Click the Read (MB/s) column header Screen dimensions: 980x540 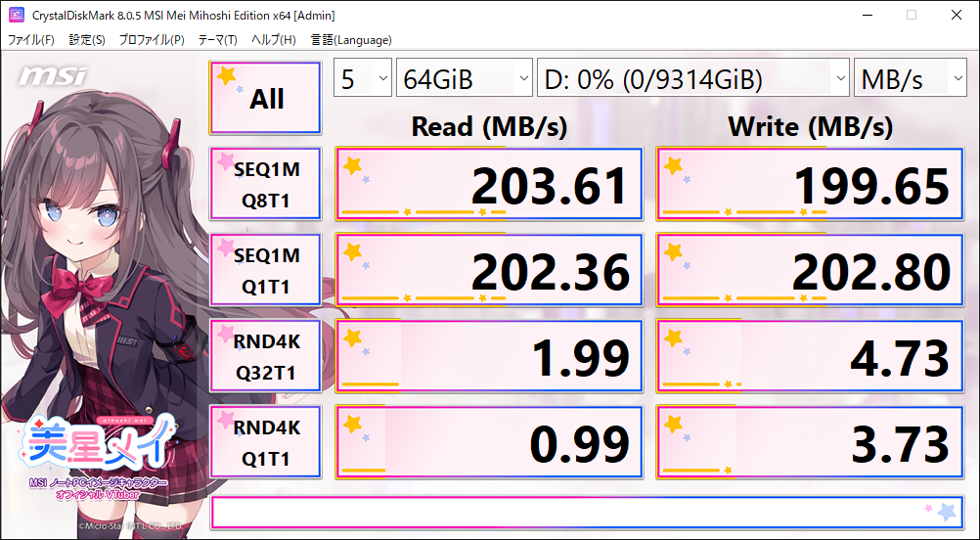(x=489, y=127)
